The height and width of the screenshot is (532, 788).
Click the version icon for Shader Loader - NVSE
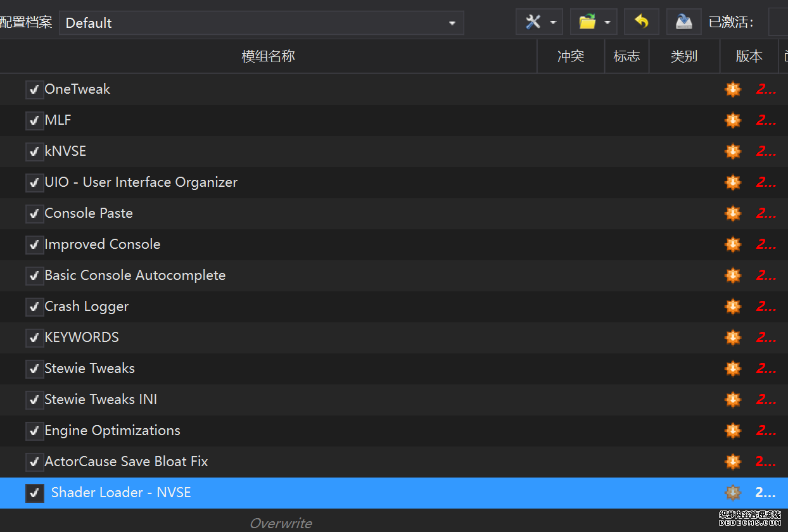pos(733,493)
